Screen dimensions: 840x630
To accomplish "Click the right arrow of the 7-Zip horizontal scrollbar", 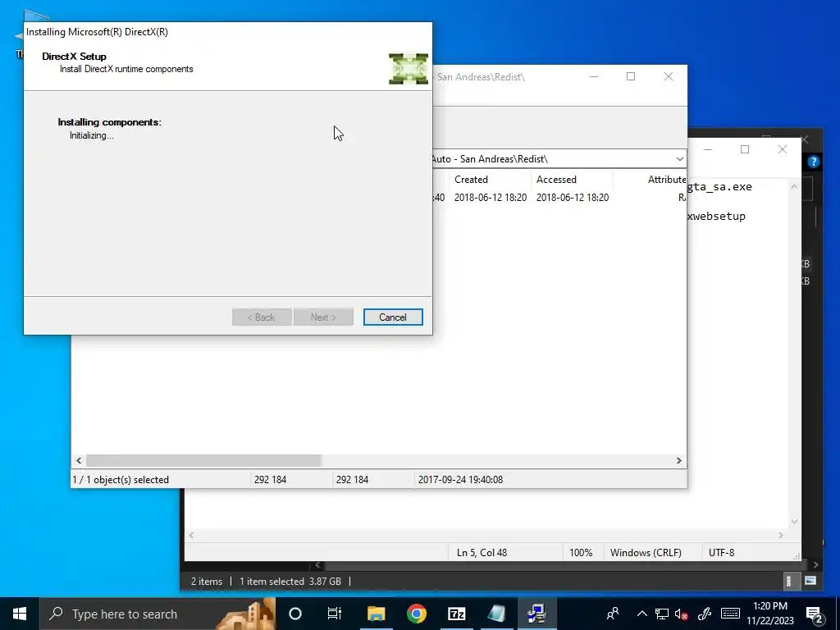I will click(678, 461).
